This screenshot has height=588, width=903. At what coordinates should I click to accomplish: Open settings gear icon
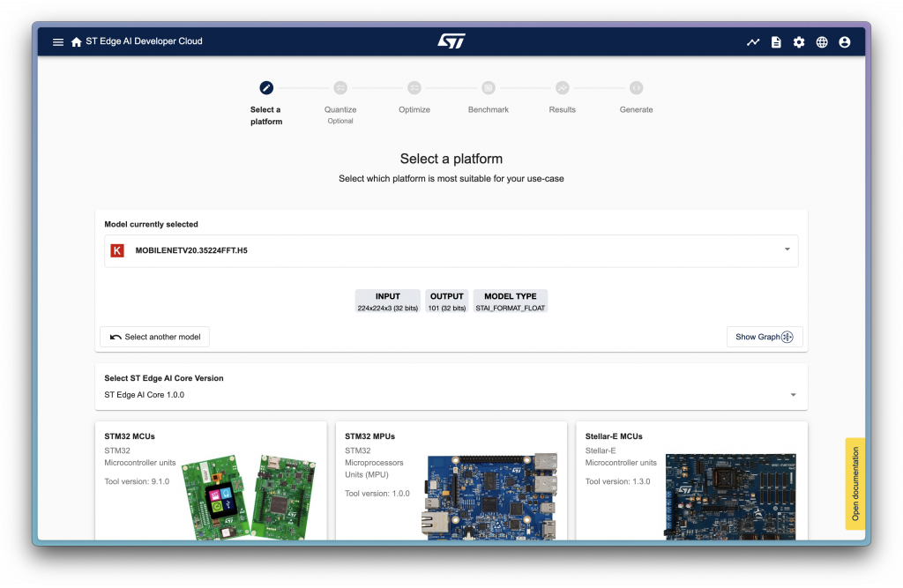pos(799,42)
